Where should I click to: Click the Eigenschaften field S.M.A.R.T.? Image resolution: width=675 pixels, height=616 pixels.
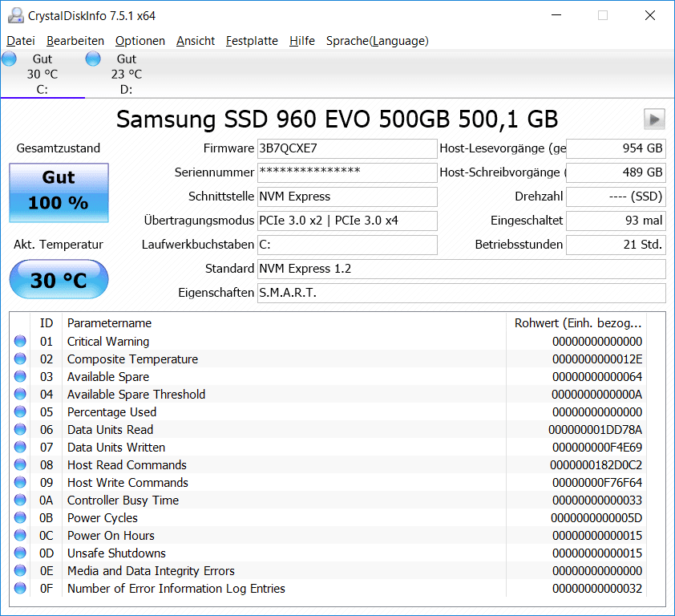[x=462, y=293]
